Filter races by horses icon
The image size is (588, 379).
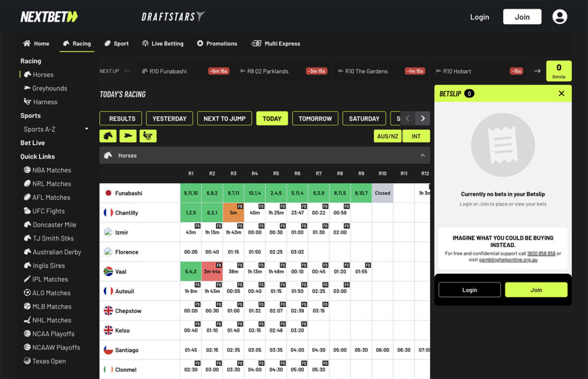108,136
